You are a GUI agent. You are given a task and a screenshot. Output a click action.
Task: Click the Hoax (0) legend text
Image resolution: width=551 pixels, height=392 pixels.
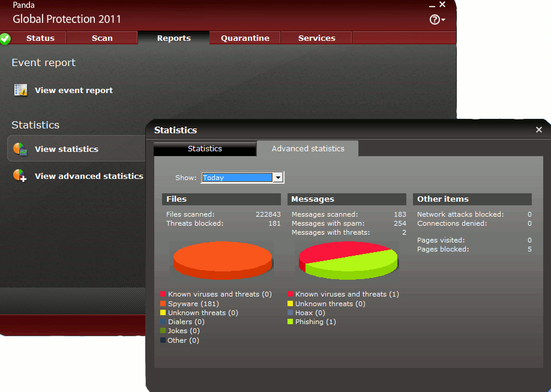pyautogui.click(x=310, y=313)
